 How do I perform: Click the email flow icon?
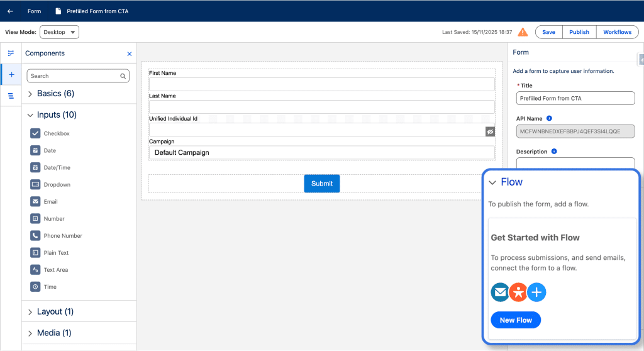tap(500, 292)
